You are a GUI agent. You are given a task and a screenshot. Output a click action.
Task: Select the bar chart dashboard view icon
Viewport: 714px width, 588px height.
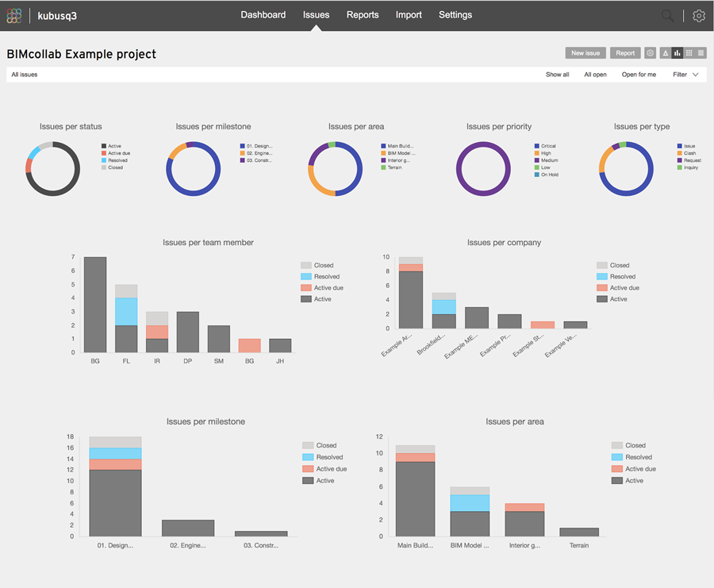(678, 52)
